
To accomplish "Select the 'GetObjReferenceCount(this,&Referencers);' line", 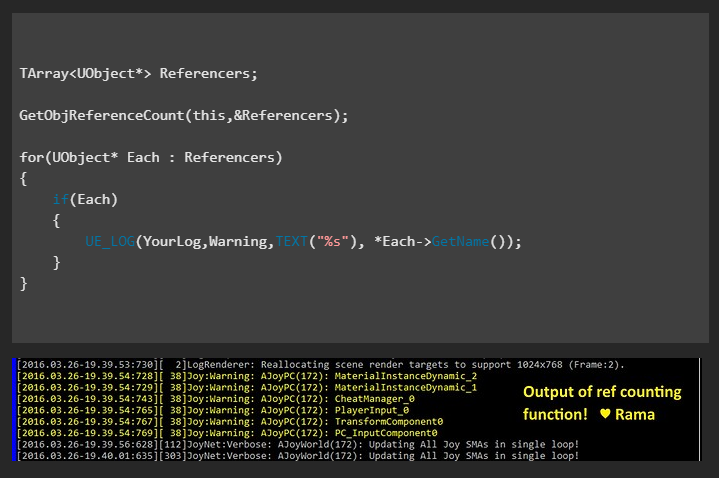I will [184, 115].
